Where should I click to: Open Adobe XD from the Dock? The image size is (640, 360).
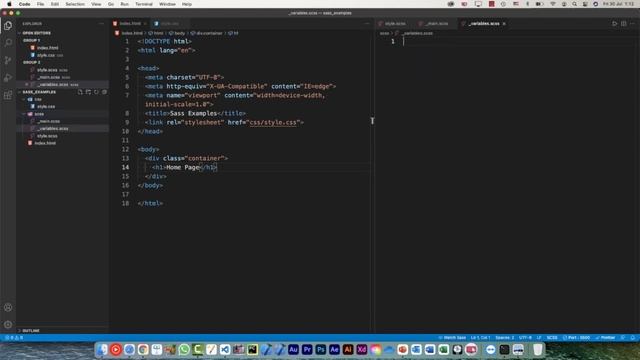pyautogui.click(x=362, y=349)
